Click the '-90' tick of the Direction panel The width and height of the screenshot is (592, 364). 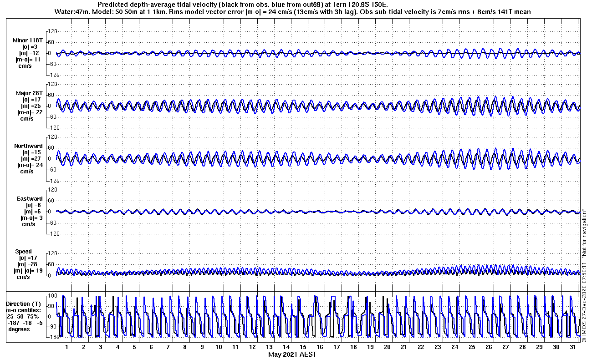pyautogui.click(x=51, y=327)
